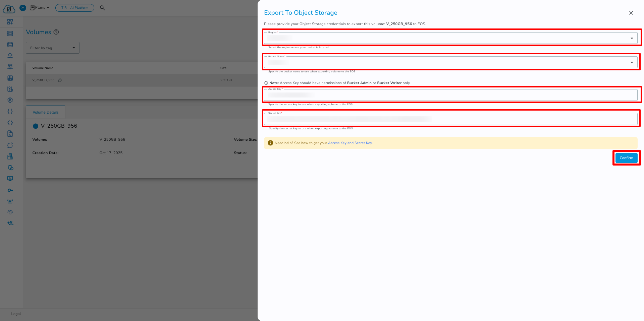The image size is (644, 321).
Task: Click the add-user icon at sidebar bottom
Action: coord(10,223)
